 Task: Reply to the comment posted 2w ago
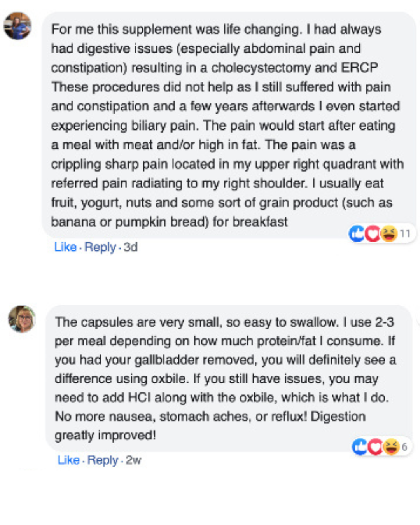(103, 460)
